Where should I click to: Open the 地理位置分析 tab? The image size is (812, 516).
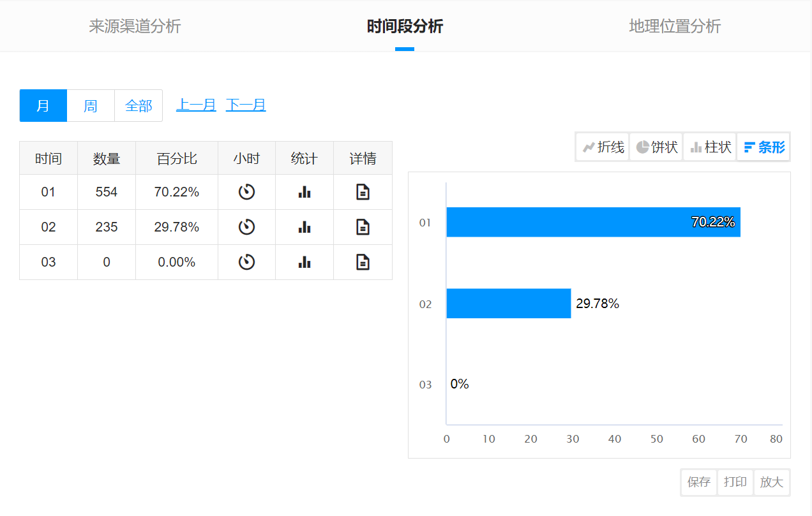click(x=675, y=26)
